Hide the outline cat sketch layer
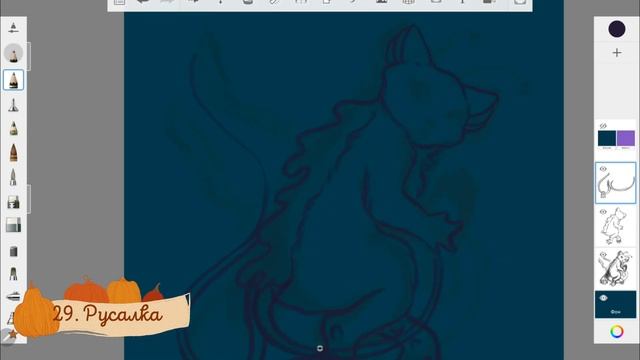 603,212
